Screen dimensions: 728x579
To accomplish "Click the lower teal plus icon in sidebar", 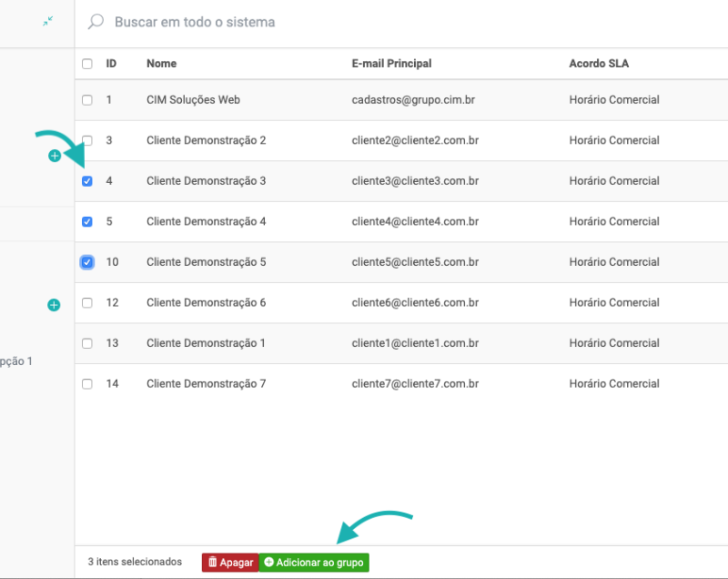I will pos(54,305).
